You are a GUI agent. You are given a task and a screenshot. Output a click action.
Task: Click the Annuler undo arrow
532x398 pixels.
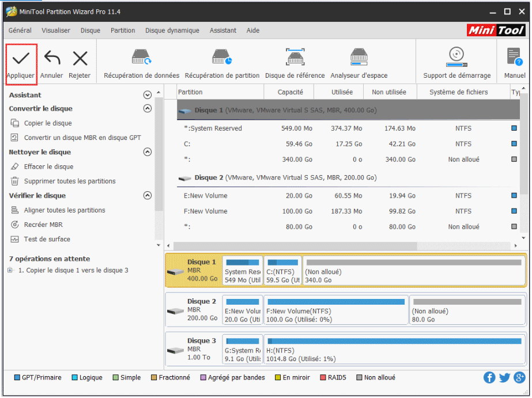pyautogui.click(x=52, y=58)
